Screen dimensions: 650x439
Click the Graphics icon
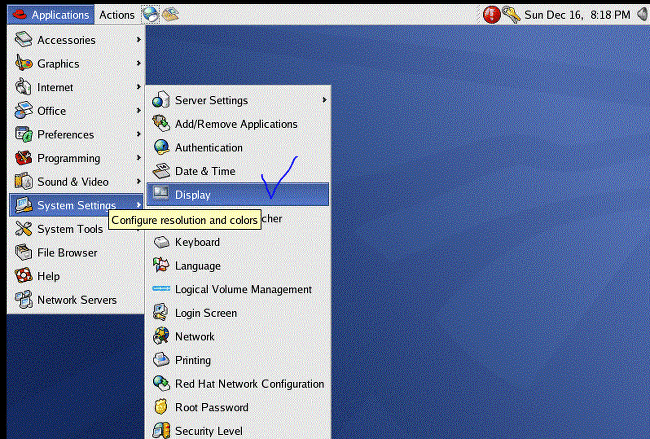point(24,63)
